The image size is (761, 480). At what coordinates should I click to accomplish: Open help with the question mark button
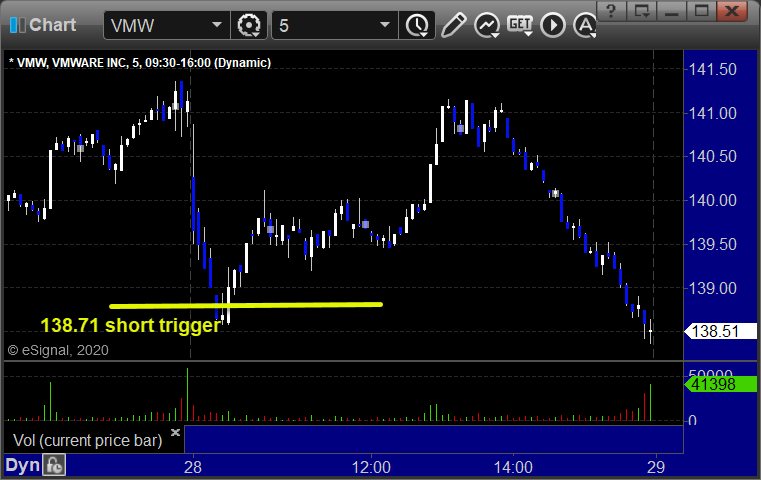pos(611,11)
